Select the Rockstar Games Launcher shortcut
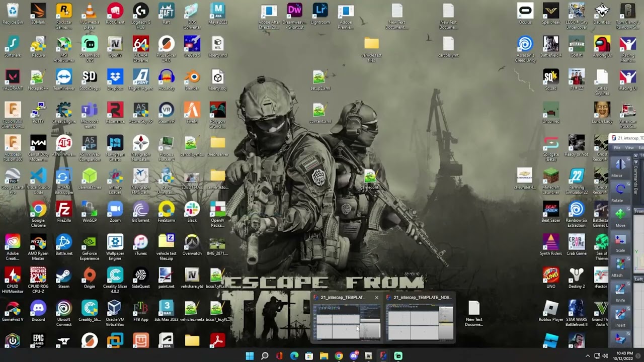Image resolution: width=644 pixels, height=362 pixels. point(64,16)
